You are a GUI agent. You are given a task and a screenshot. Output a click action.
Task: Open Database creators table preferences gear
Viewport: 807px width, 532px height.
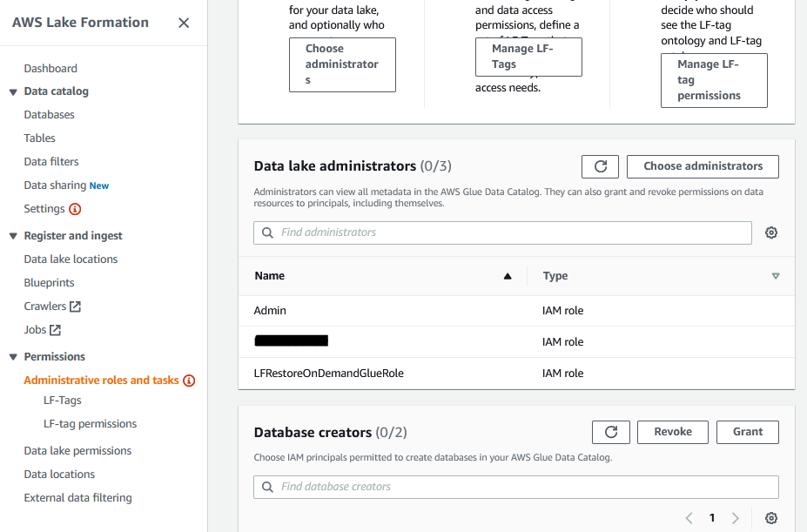(x=771, y=518)
